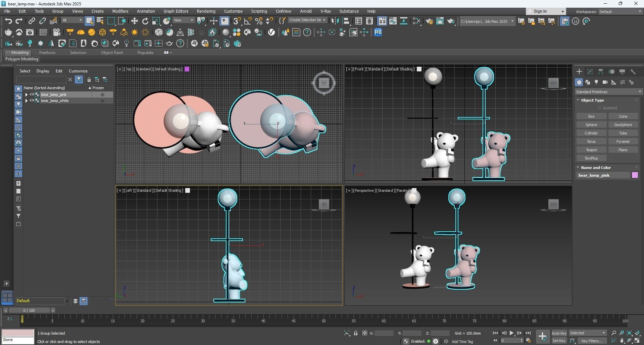Open the Motion command panel tab
Viewport: 644px width, 345px height.
[x=611, y=72]
